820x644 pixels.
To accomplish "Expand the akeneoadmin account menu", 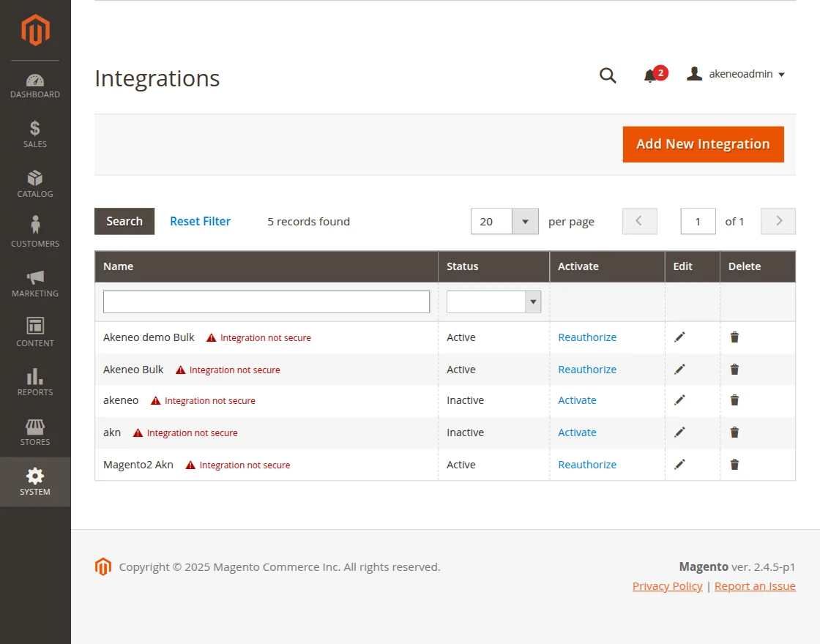I will pos(736,73).
